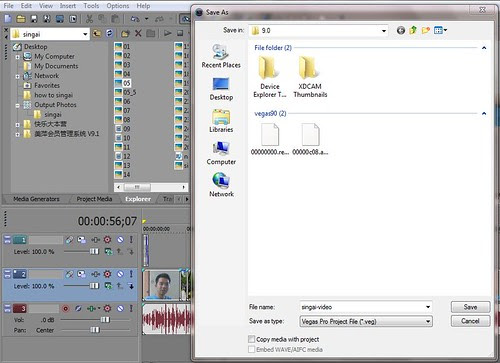
Task: Click the Save disk icon in main toolbar
Action: point(34,19)
